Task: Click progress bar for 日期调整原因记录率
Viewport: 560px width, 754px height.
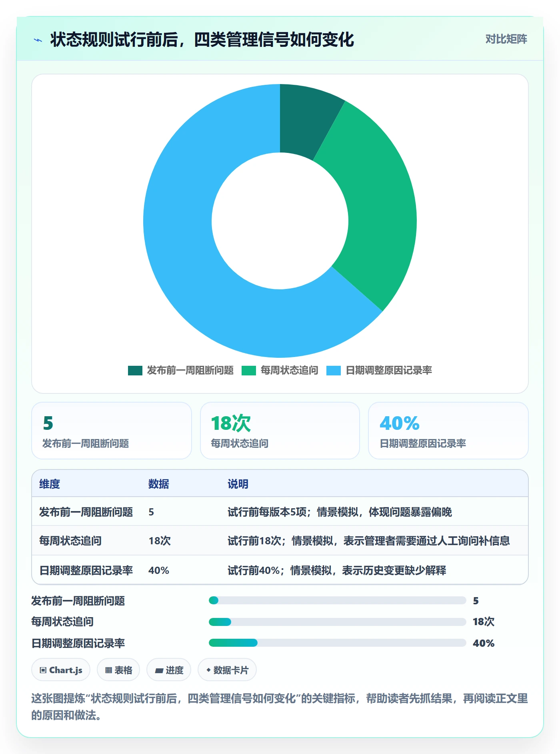Action: [338, 643]
